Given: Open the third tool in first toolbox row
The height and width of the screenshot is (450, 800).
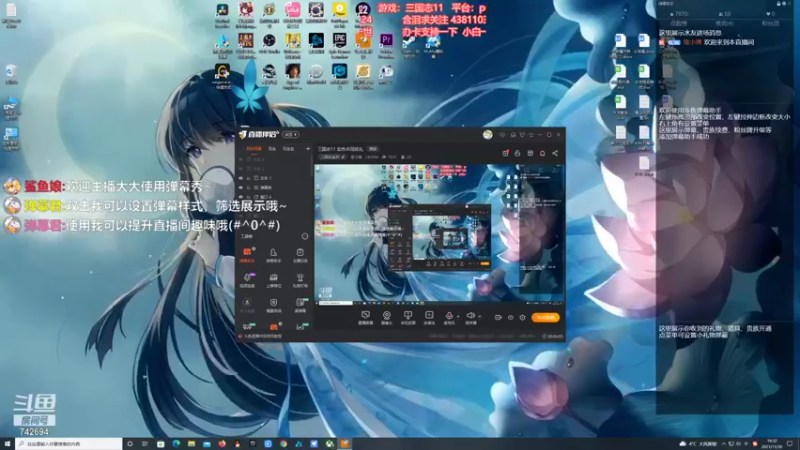Looking at the screenshot, I should (x=300, y=253).
